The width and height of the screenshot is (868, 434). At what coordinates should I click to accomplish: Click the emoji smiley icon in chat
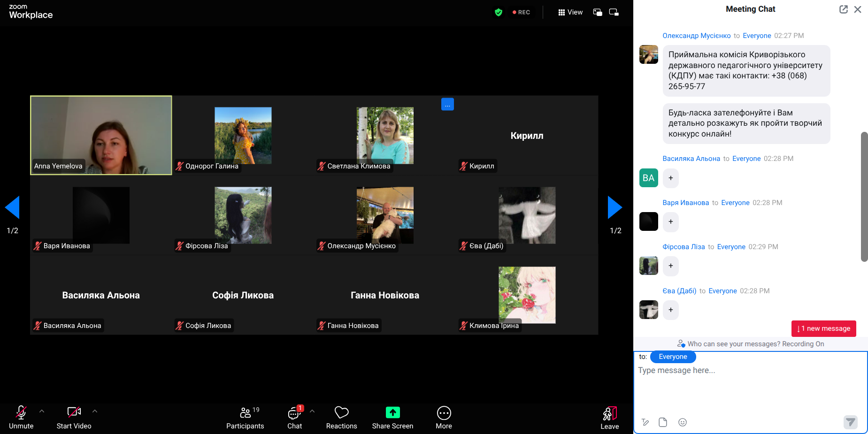point(683,422)
